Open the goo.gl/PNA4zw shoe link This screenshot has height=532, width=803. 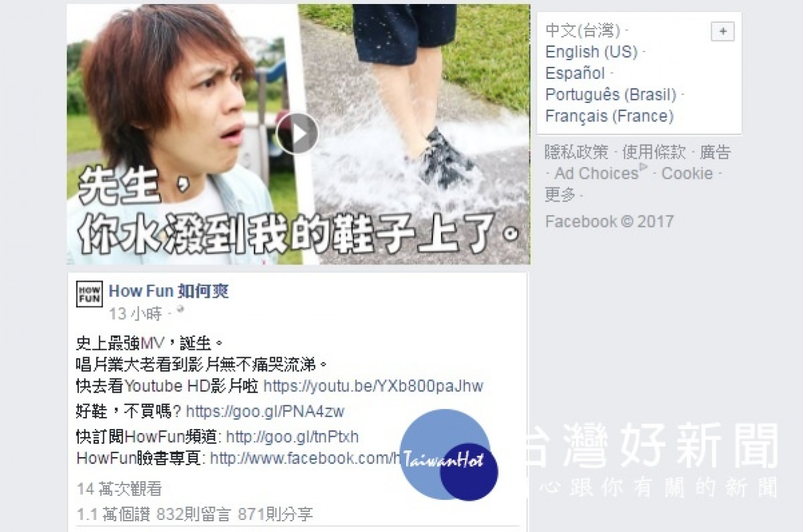265,411
